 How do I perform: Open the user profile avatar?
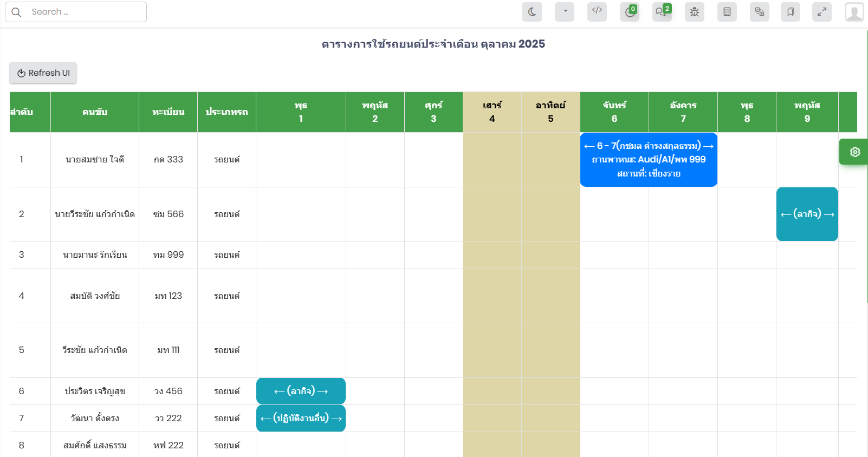coord(854,12)
